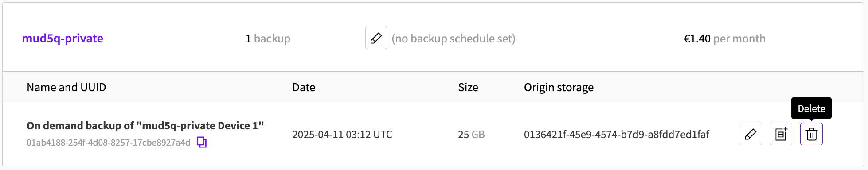Edit the backup schedule with the top pencil icon
The width and height of the screenshot is (868, 170).
click(x=376, y=38)
